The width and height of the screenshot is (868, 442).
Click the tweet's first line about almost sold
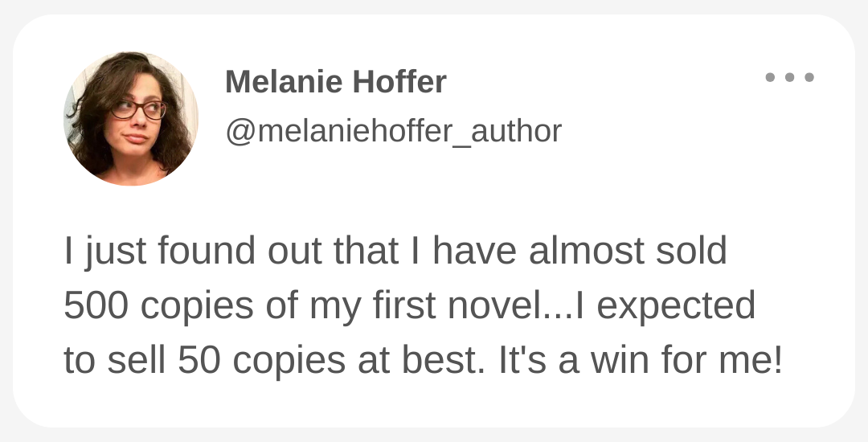pos(395,252)
